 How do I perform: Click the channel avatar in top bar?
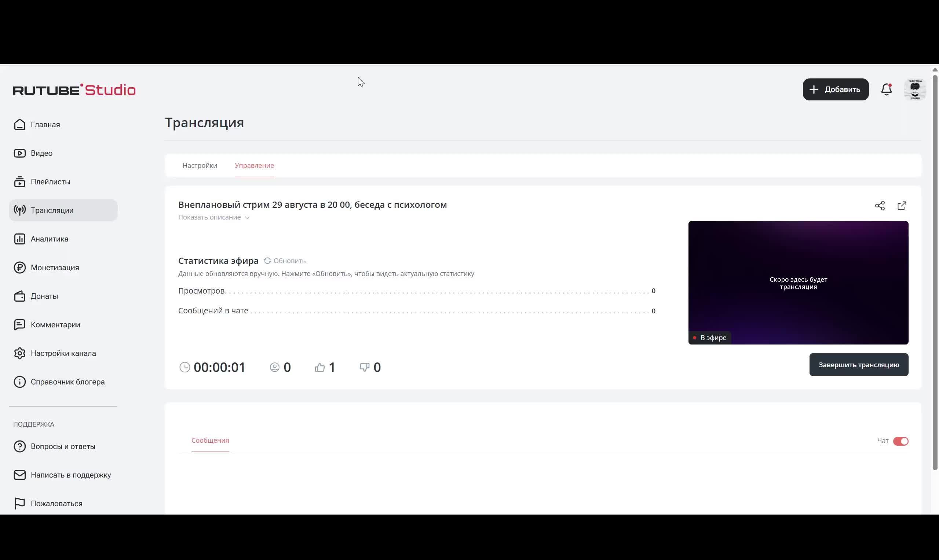[x=915, y=89]
